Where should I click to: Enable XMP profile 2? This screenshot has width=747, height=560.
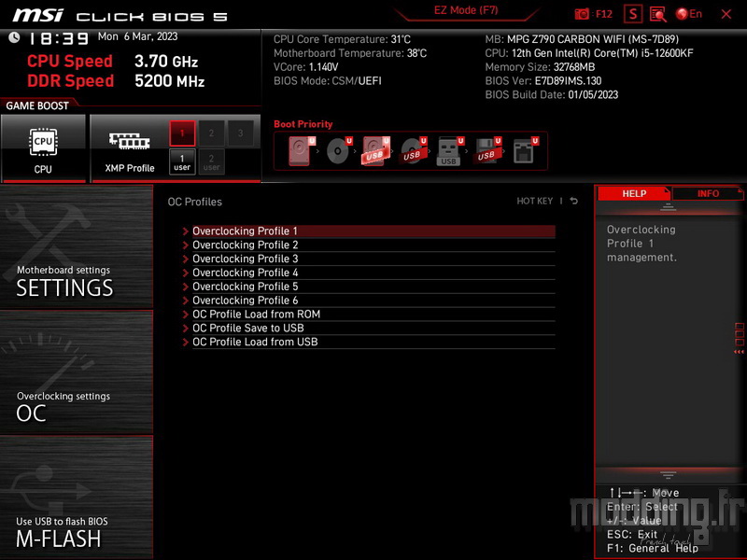[x=211, y=133]
